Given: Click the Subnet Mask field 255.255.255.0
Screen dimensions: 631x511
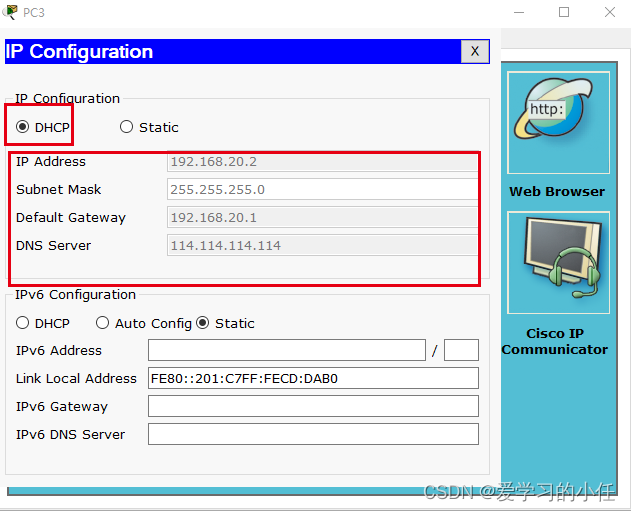Looking at the screenshot, I should pos(322,190).
